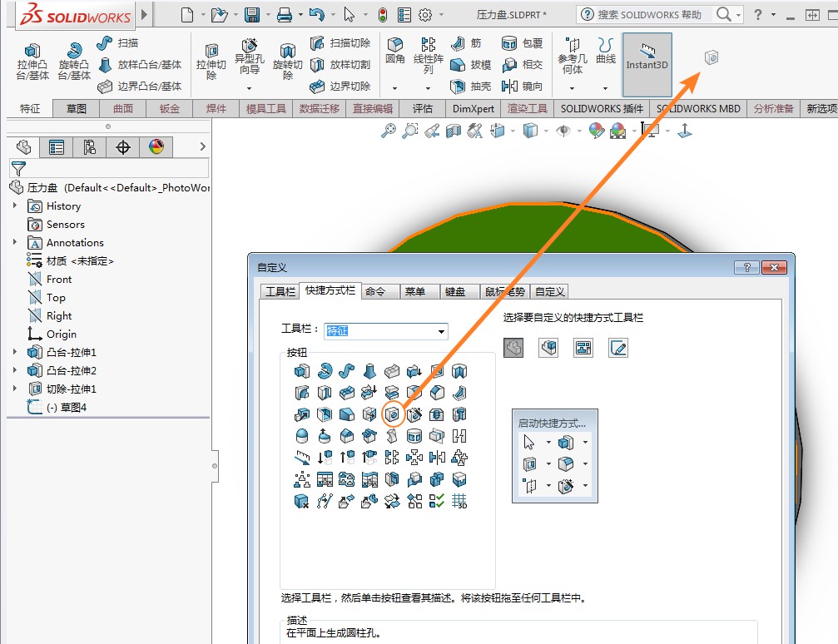This screenshot has height=644, width=838.
Task: Select the Origin item in feature tree
Action: 52,334
